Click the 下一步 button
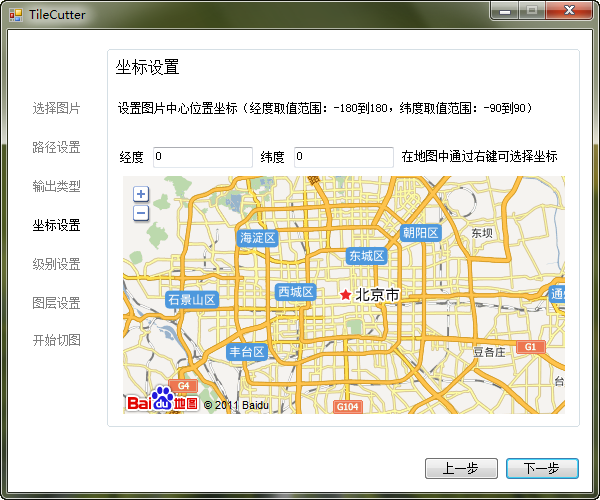 pyautogui.click(x=542, y=468)
